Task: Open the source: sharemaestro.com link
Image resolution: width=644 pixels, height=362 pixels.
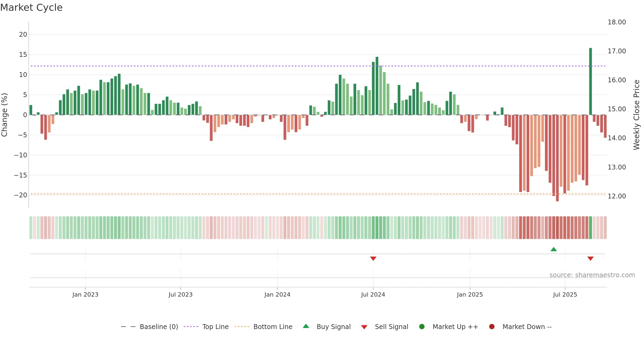Action: click(592, 275)
